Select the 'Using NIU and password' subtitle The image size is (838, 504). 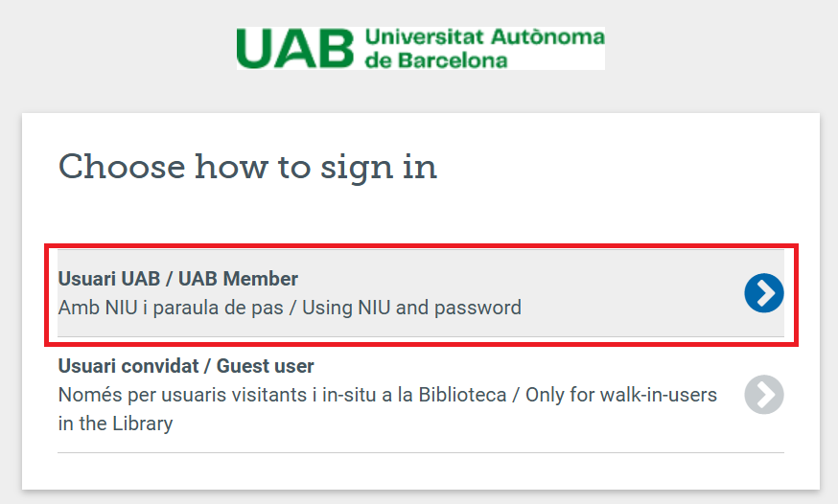point(411,309)
